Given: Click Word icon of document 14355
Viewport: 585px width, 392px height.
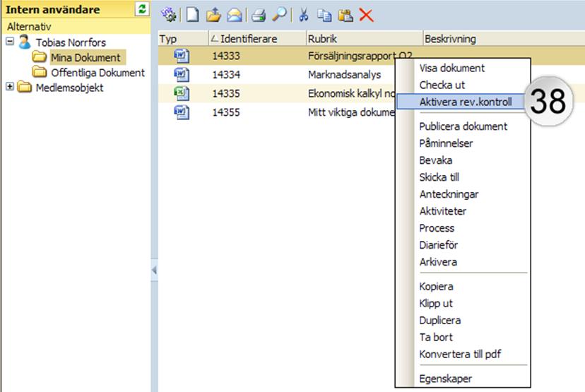Looking at the screenshot, I should point(182,112).
